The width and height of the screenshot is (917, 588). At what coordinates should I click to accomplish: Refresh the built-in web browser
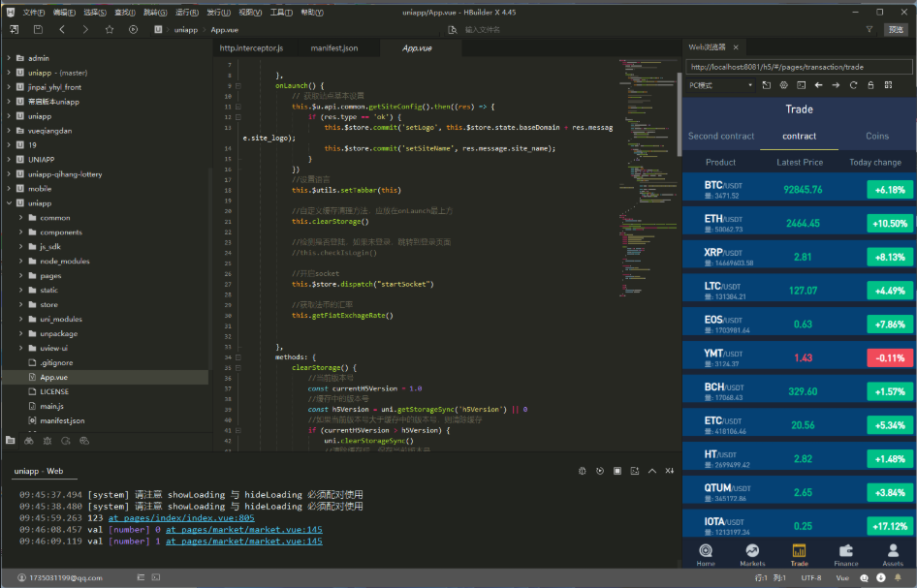pos(853,85)
